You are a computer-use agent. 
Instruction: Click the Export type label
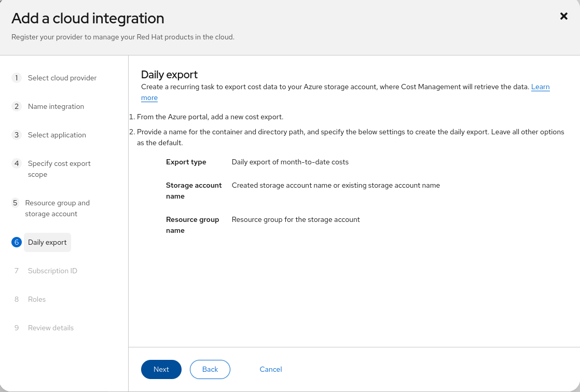point(186,162)
